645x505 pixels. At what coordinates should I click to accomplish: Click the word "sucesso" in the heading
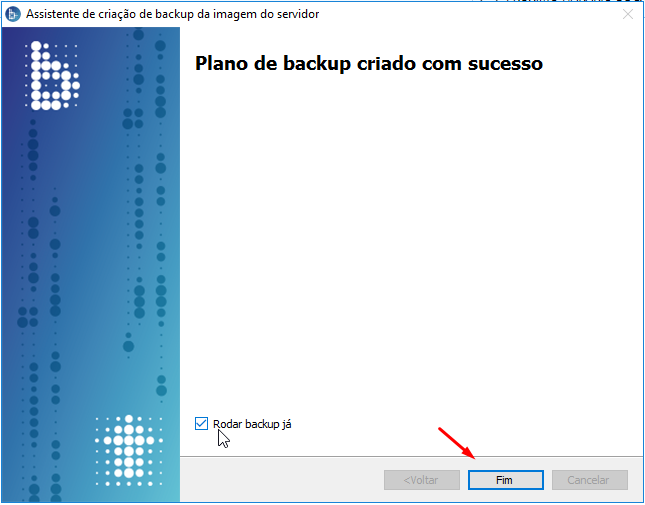[x=506, y=64]
